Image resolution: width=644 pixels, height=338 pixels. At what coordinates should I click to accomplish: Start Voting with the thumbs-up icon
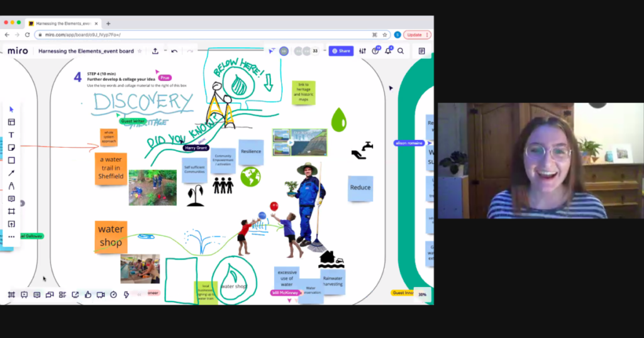point(88,295)
